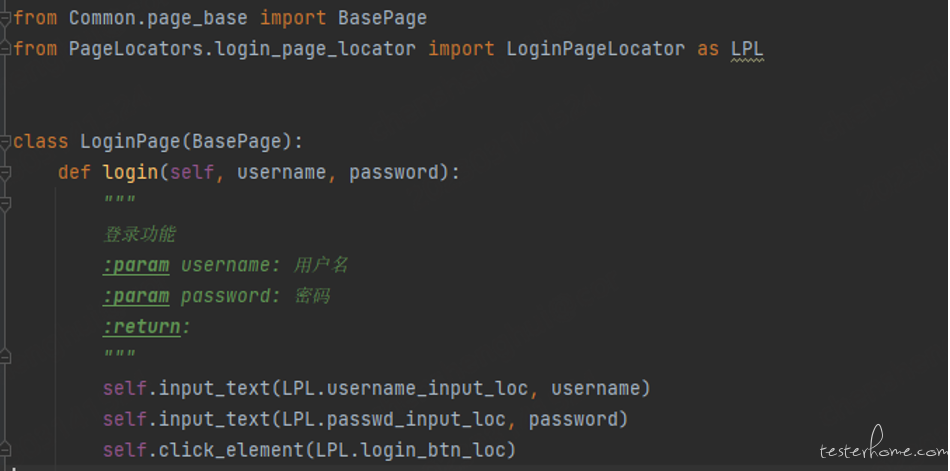This screenshot has height=471, width=950.
Task: Click the underlined LPL alias
Action: pyautogui.click(x=747, y=49)
